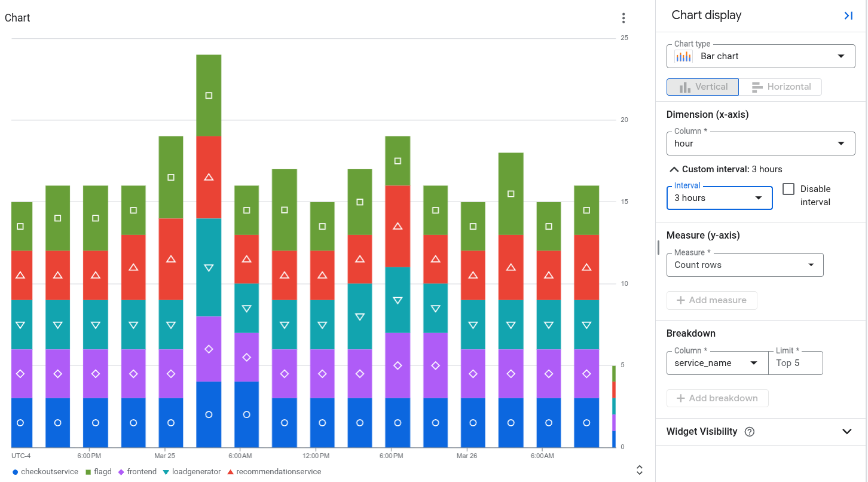Collapse the Chart display side panel
The image size is (868, 482).
pos(848,15)
